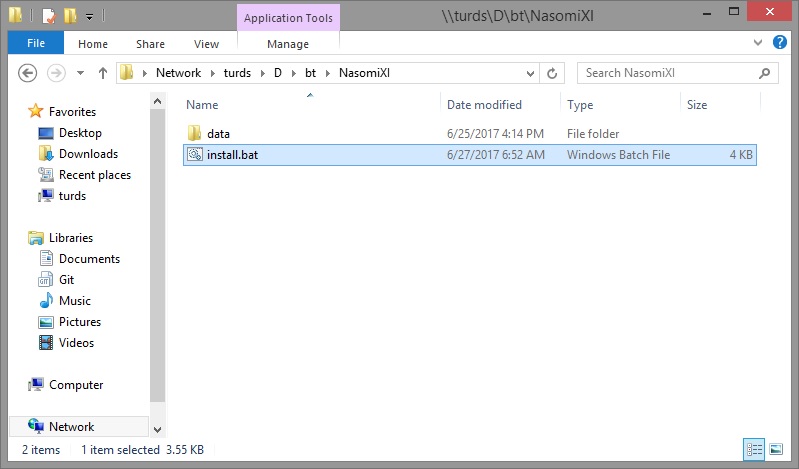This screenshot has width=799, height=469.
Task: Open the recent locations dropdown
Action: tap(81, 73)
